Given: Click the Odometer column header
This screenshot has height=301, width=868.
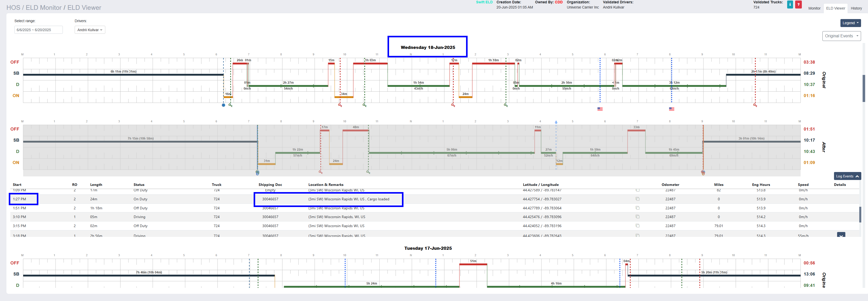Looking at the screenshot, I should (x=670, y=185).
